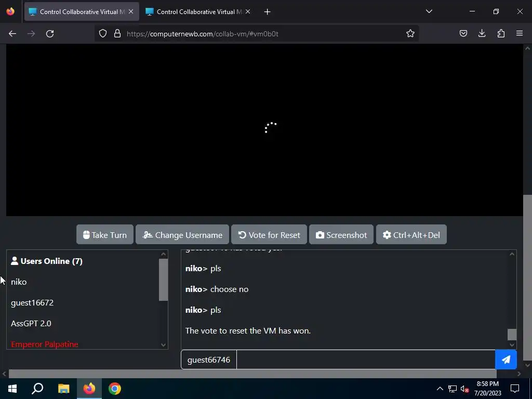
Task: Save page to Pocket
Action: (463, 33)
